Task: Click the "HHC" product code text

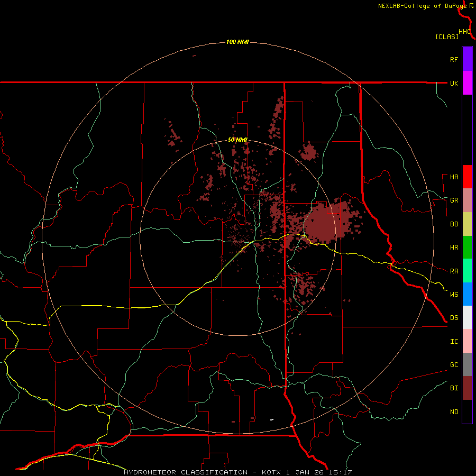Action: [464, 32]
